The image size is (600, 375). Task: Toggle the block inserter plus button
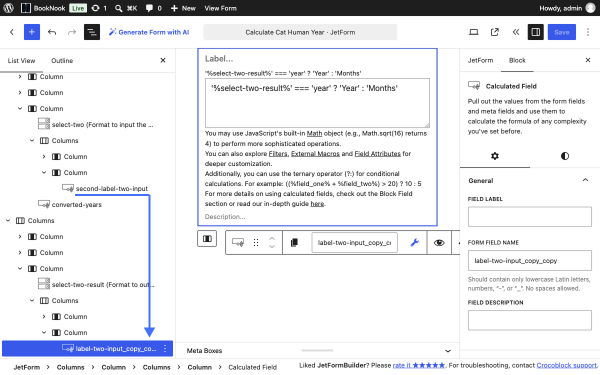[32, 32]
